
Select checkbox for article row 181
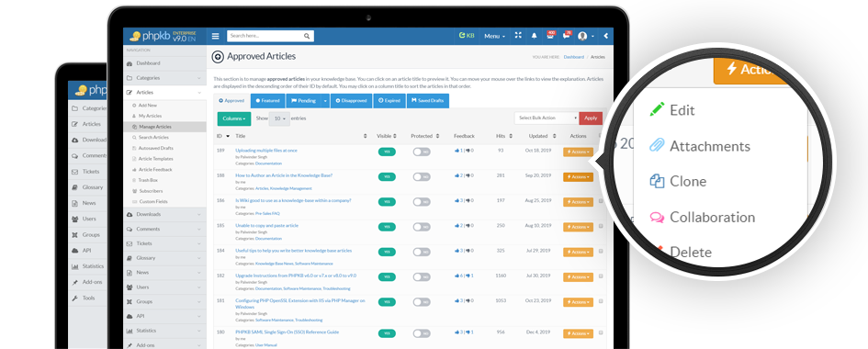(x=601, y=302)
